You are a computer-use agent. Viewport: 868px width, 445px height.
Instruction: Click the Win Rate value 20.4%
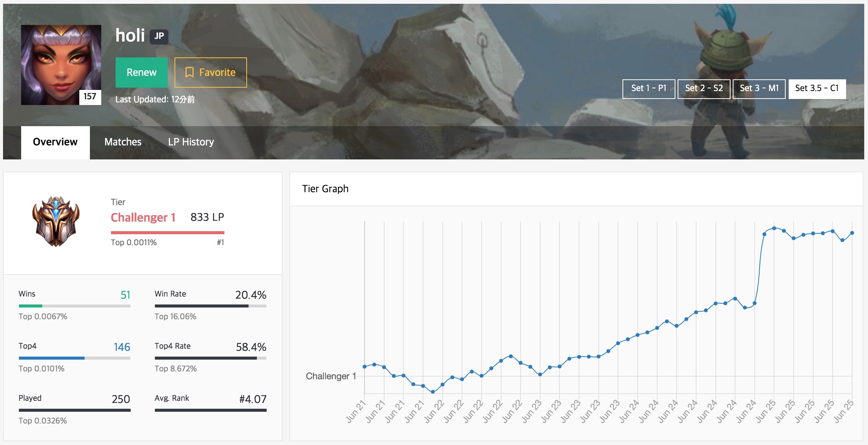pos(251,295)
